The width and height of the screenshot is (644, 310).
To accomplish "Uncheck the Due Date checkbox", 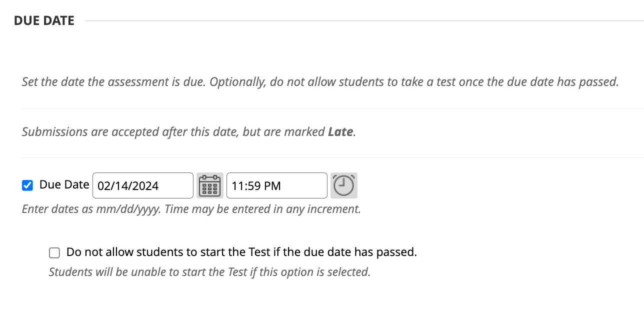I will point(27,185).
